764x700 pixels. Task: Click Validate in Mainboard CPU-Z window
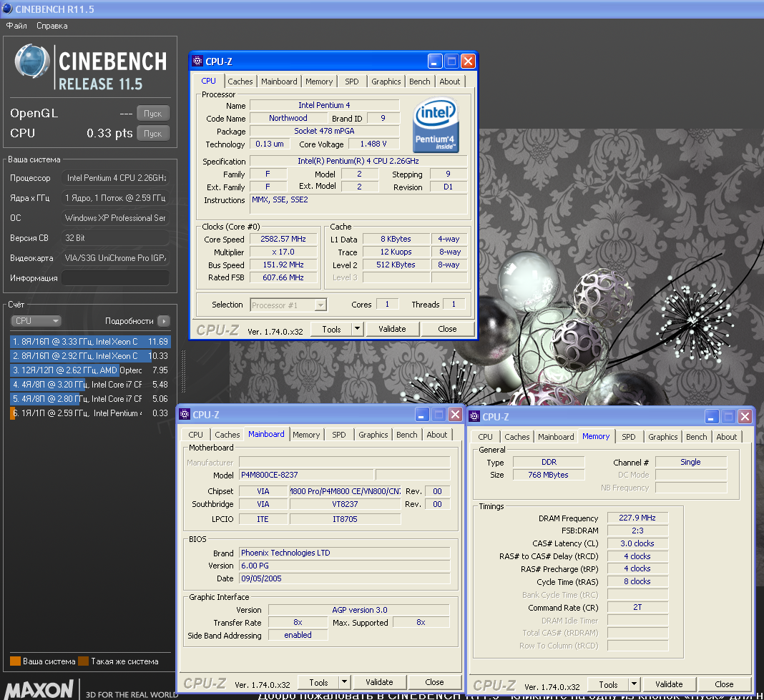tap(380, 682)
